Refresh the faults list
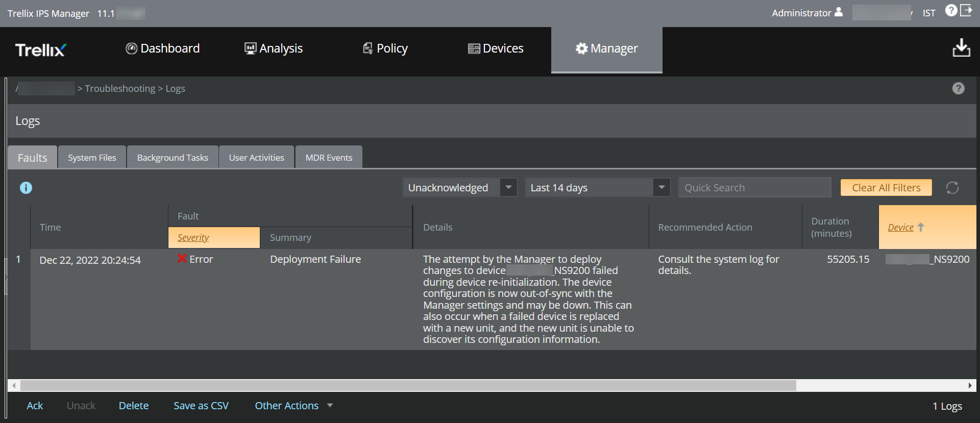 coord(952,188)
